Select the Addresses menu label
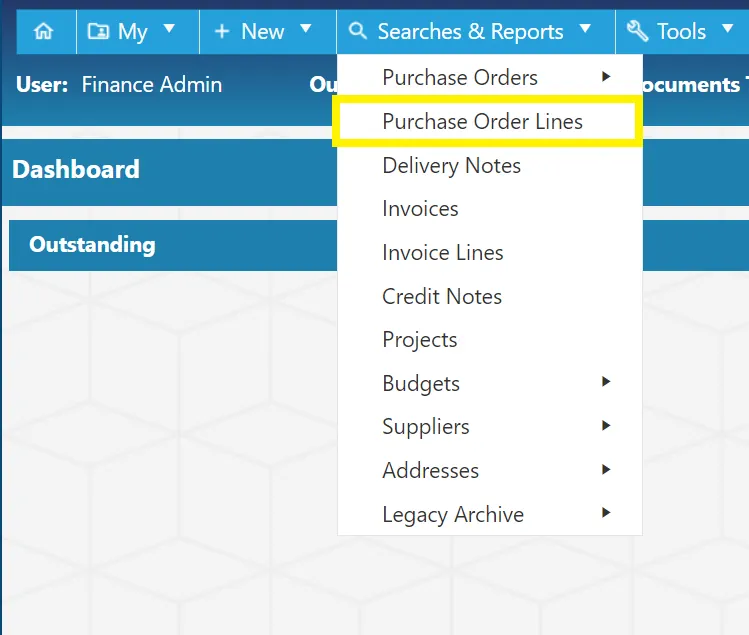 point(430,471)
